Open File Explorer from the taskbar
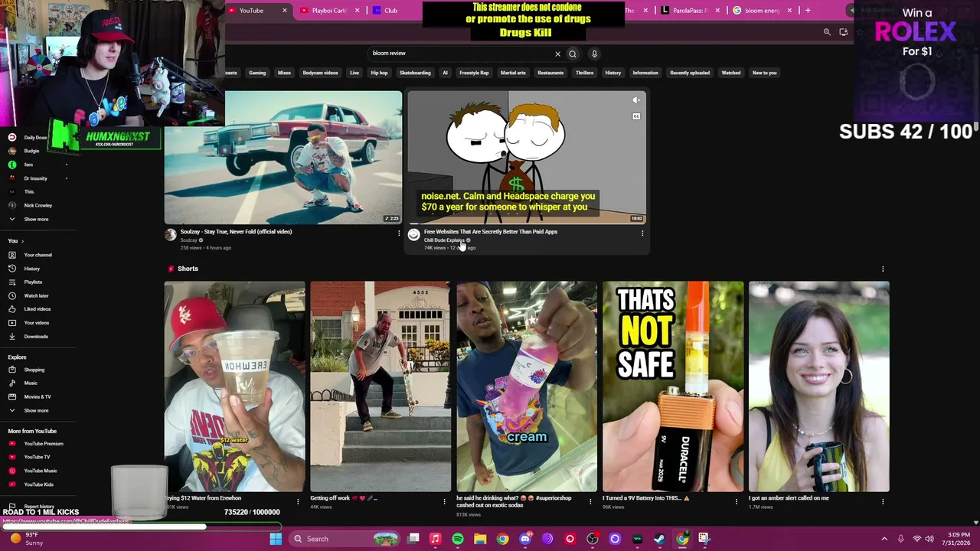The image size is (980, 551). 480,539
